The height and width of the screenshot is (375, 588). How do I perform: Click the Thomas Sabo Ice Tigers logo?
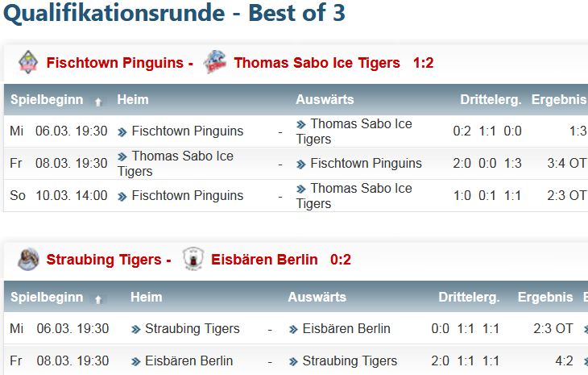215,62
